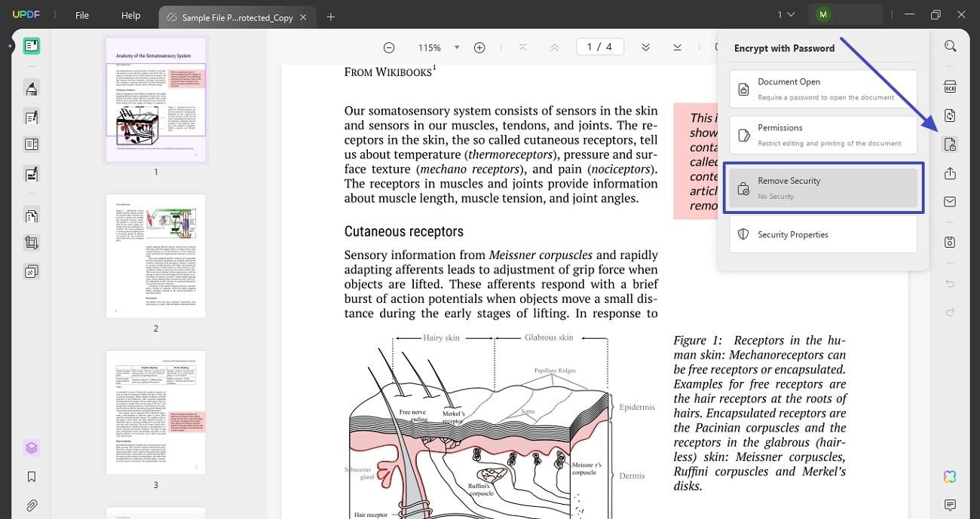Open the File menu
Viewport: 980px width, 519px height.
tap(82, 15)
